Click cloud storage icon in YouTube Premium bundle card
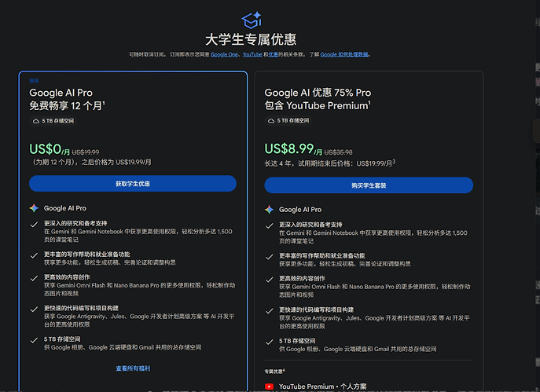The image size is (540, 392). coord(271,121)
